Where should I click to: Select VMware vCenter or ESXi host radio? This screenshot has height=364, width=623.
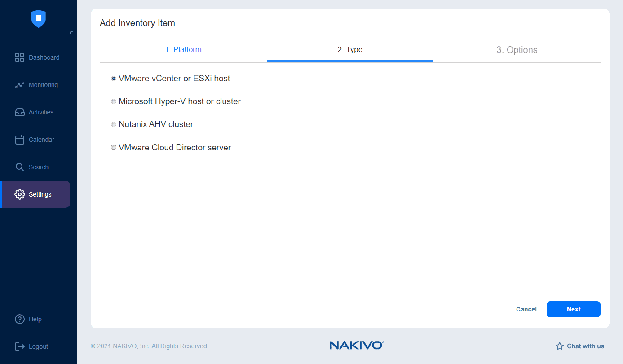114,79
